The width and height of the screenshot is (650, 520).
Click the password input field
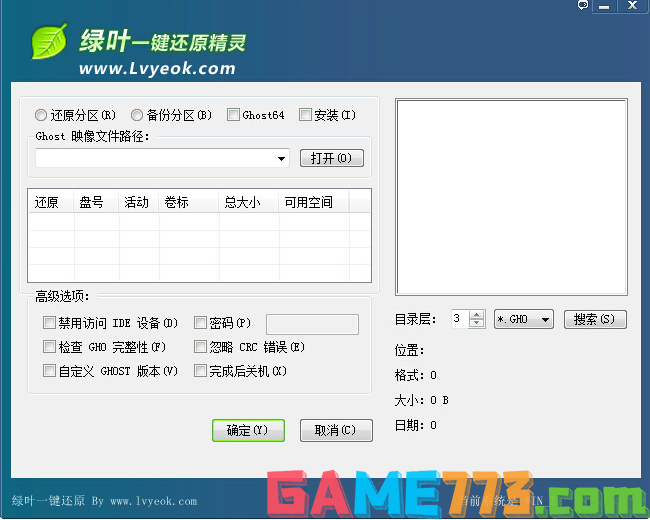pos(312,324)
